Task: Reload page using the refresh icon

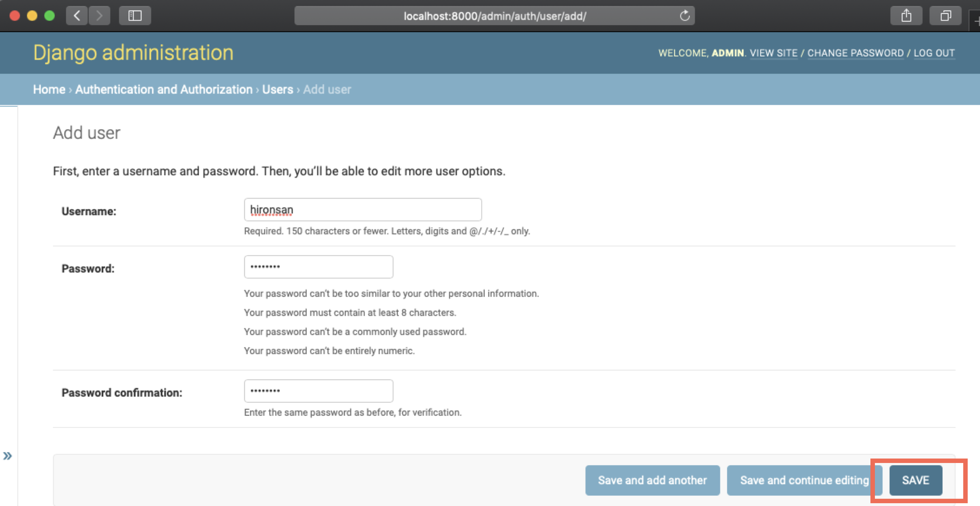Action: (684, 16)
